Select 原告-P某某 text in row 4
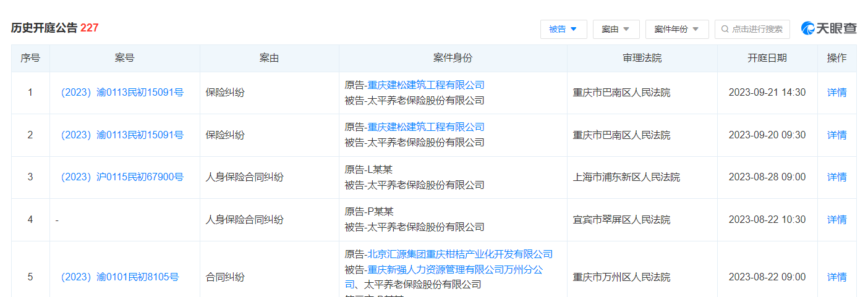Image resolution: width=868 pixels, height=297 pixels. click(x=368, y=212)
